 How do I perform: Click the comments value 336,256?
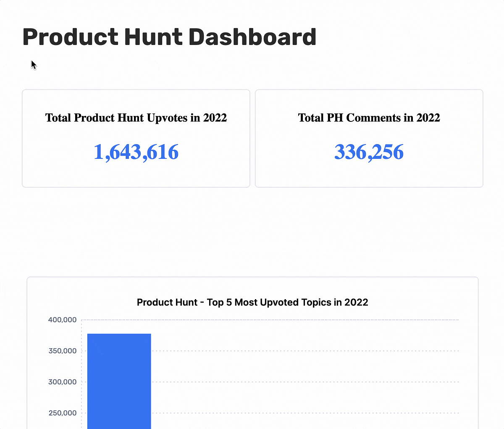click(368, 152)
